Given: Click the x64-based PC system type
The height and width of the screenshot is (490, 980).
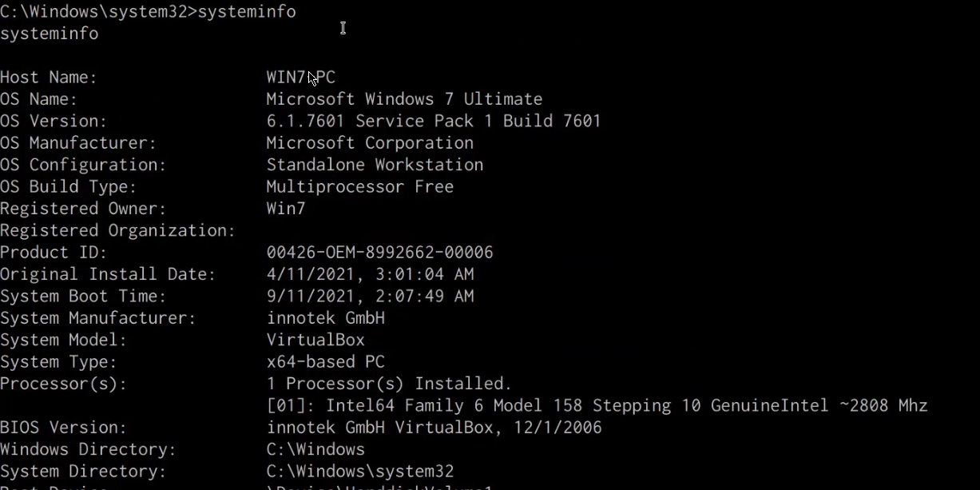Looking at the screenshot, I should pos(325,362).
